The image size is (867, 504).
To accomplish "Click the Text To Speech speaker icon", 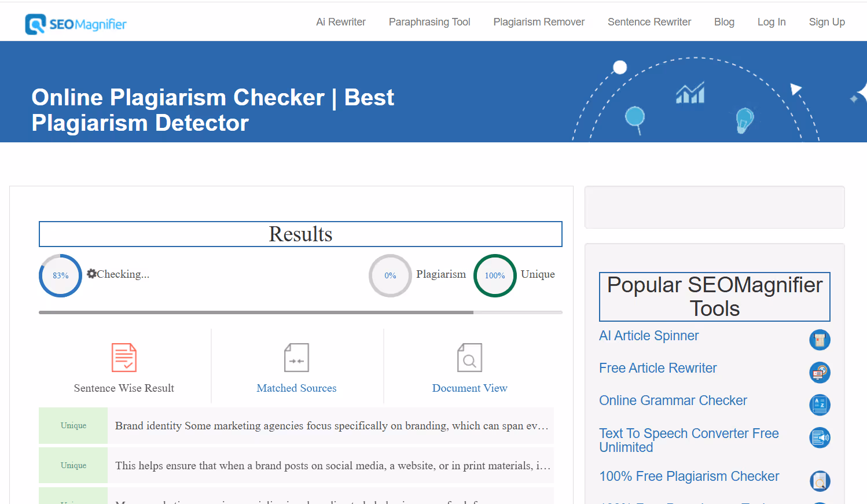I will click(820, 438).
